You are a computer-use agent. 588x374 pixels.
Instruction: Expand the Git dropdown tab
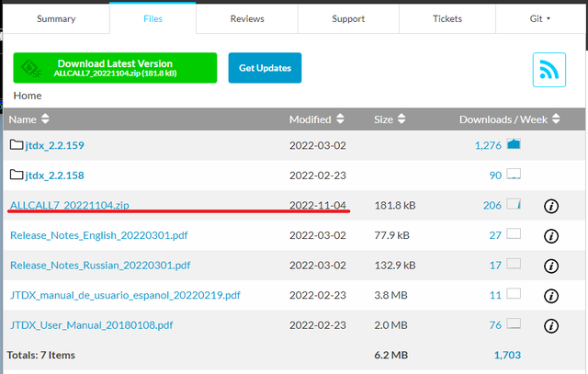pyautogui.click(x=540, y=18)
